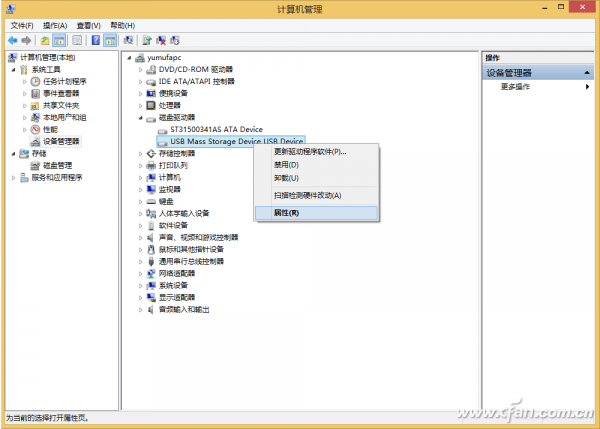Minimize the Computer Management window
The image size is (600, 429).
545,7
